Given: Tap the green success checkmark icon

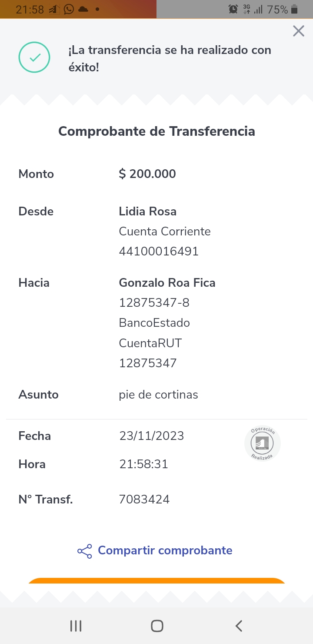Looking at the screenshot, I should pyautogui.click(x=34, y=57).
